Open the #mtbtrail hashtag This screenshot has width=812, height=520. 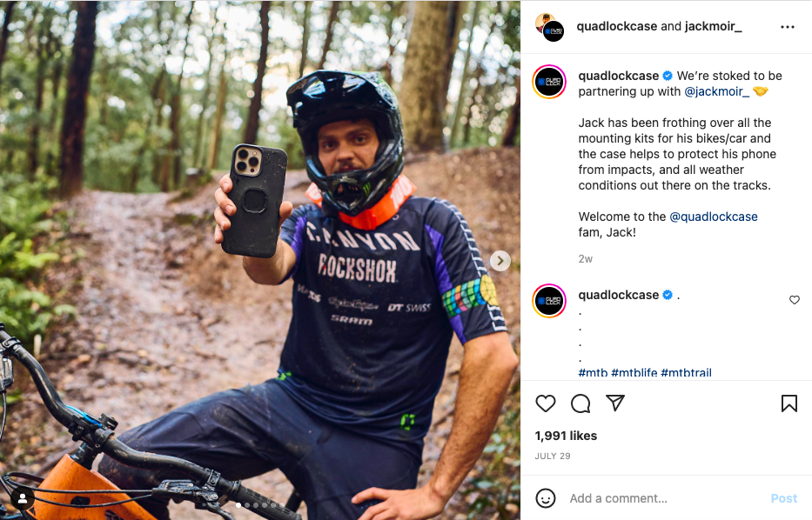click(x=686, y=373)
